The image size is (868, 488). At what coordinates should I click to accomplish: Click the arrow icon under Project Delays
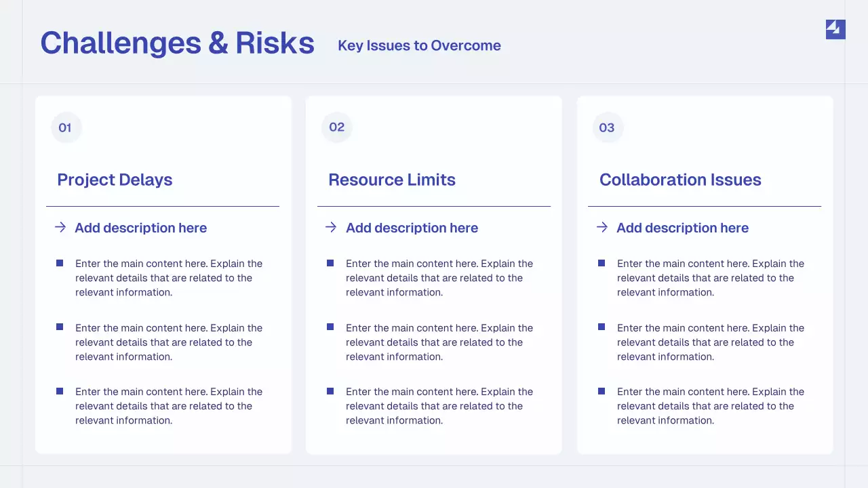coord(60,227)
